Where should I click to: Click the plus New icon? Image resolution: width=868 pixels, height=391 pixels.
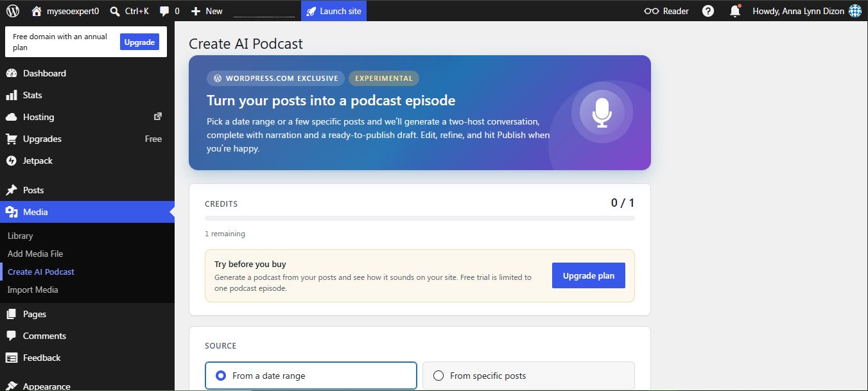pyautogui.click(x=196, y=11)
